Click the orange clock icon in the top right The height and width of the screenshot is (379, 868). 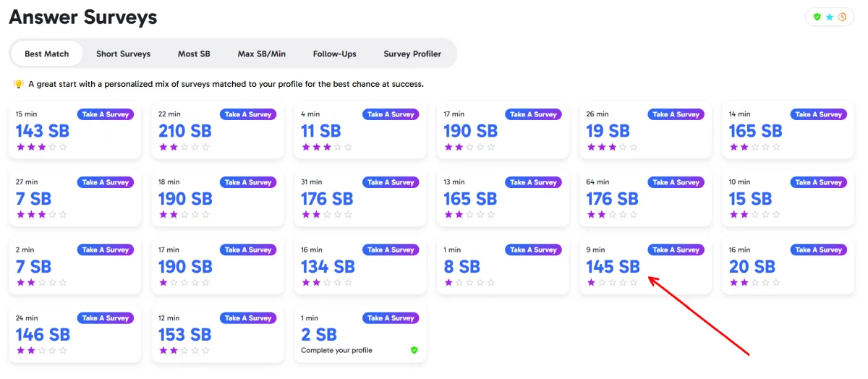pos(842,17)
